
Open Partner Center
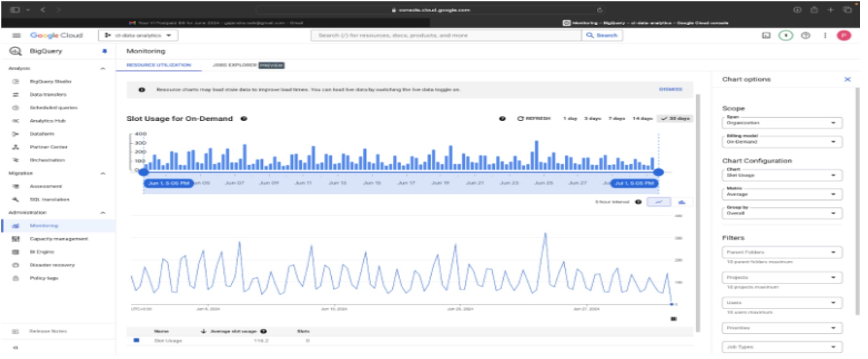49,147
